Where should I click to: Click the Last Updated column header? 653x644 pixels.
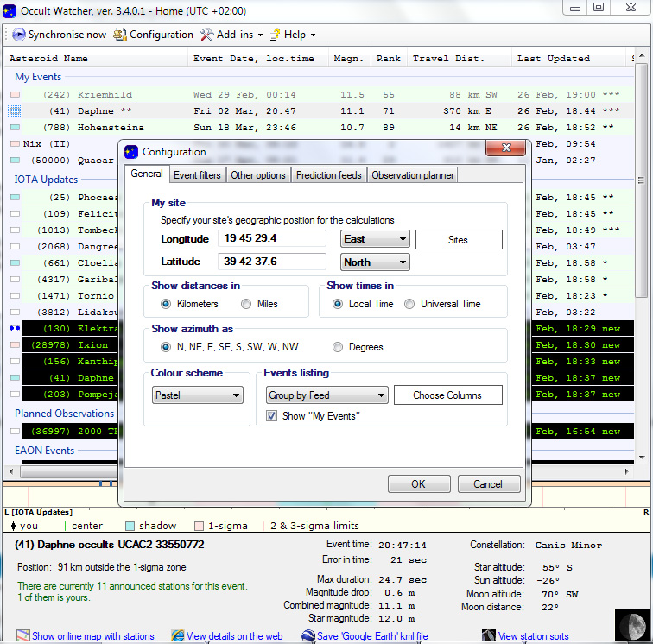tap(569, 59)
